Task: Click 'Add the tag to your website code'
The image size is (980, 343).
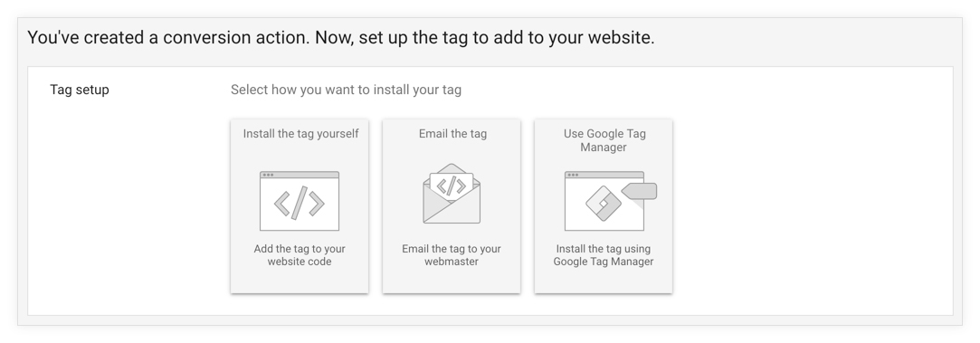Action: pyautogui.click(x=300, y=255)
